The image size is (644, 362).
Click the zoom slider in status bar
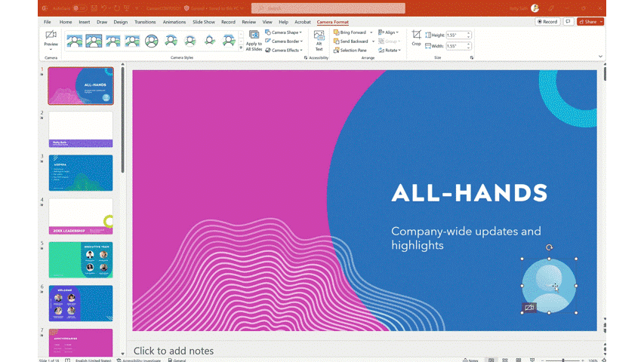pyautogui.click(x=562, y=360)
